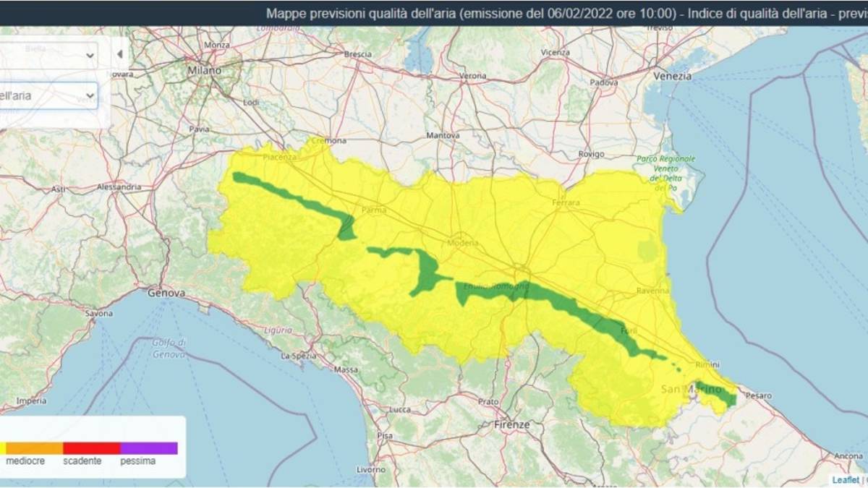The width and height of the screenshot is (868, 488).
Task: Click the Parma label on the map
Action: 374,210
